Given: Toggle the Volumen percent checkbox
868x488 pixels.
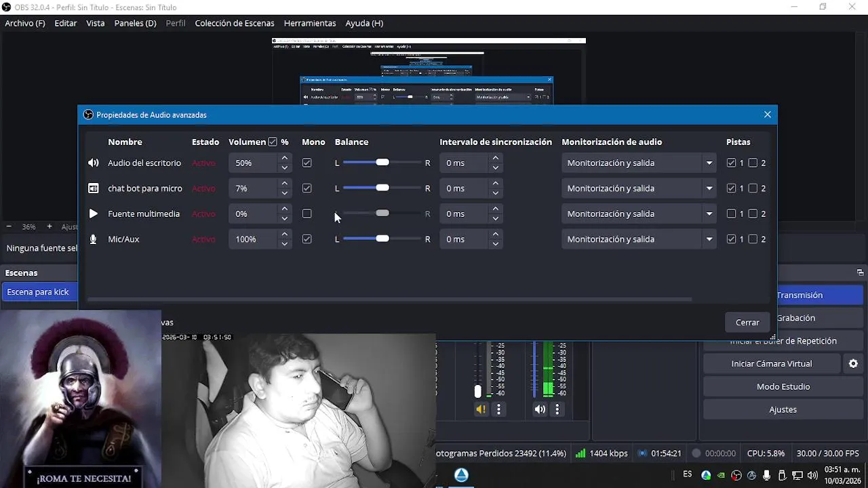Looking at the screenshot, I should coord(273,142).
